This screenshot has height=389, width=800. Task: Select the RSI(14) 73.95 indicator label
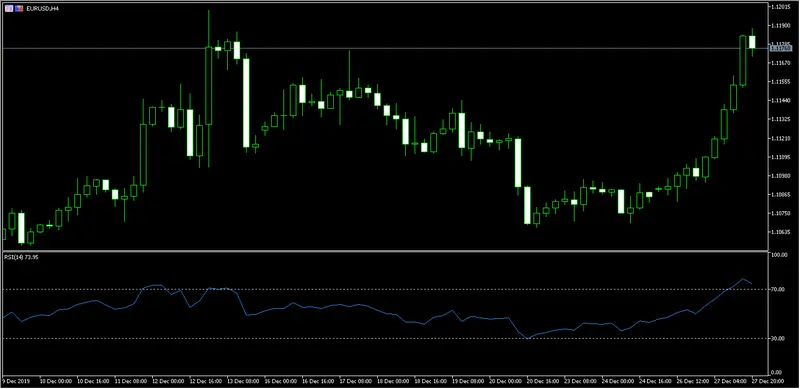21,257
